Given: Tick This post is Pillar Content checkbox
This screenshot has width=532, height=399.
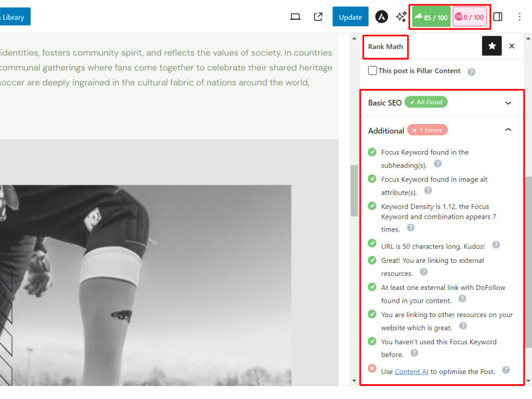Looking at the screenshot, I should (372, 71).
